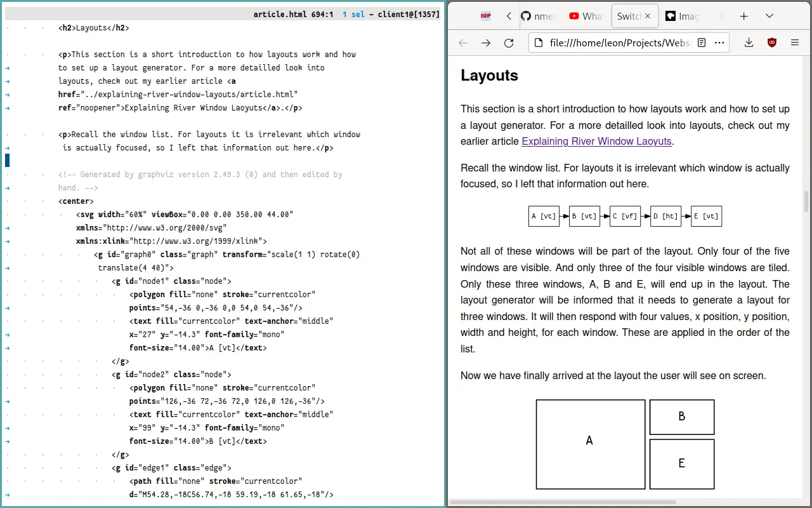
Task: Open the Firefox hamburger menu
Action: point(795,43)
